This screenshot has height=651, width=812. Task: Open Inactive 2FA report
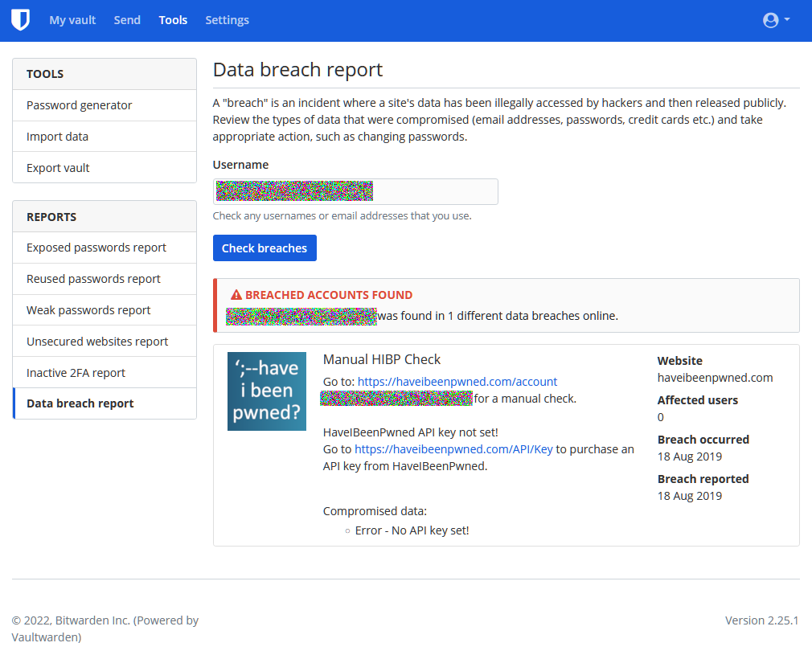(x=104, y=373)
